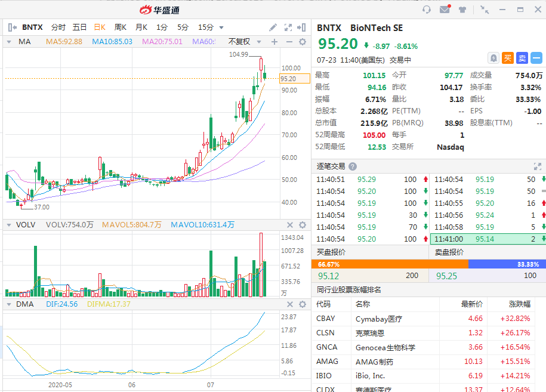
Task: Click 52周最高 value 105.00
Action: [374, 135]
